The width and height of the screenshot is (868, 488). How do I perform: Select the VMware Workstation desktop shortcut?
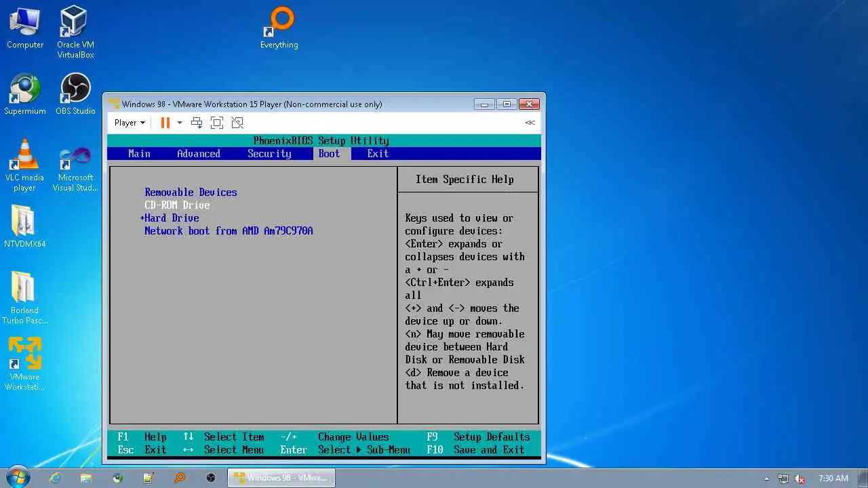[25, 365]
